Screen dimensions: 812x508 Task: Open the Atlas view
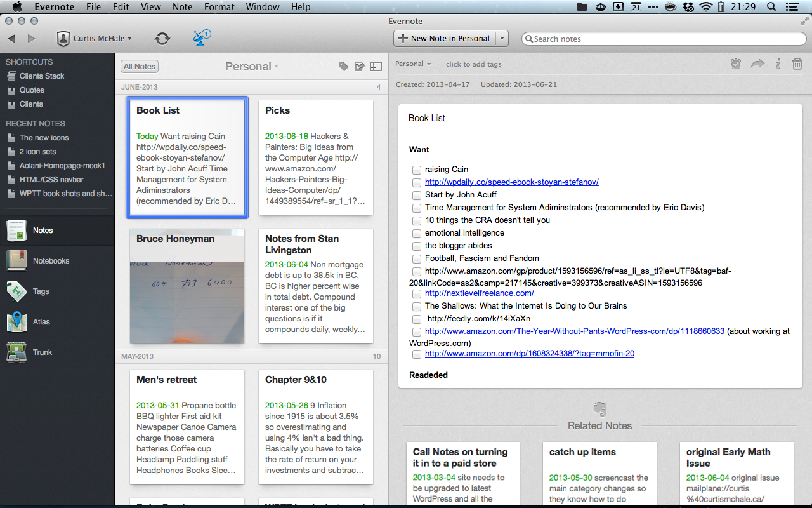pos(41,321)
